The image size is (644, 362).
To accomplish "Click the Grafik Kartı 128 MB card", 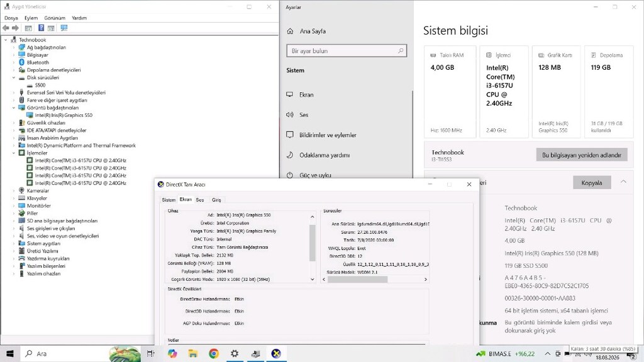I will (556, 92).
